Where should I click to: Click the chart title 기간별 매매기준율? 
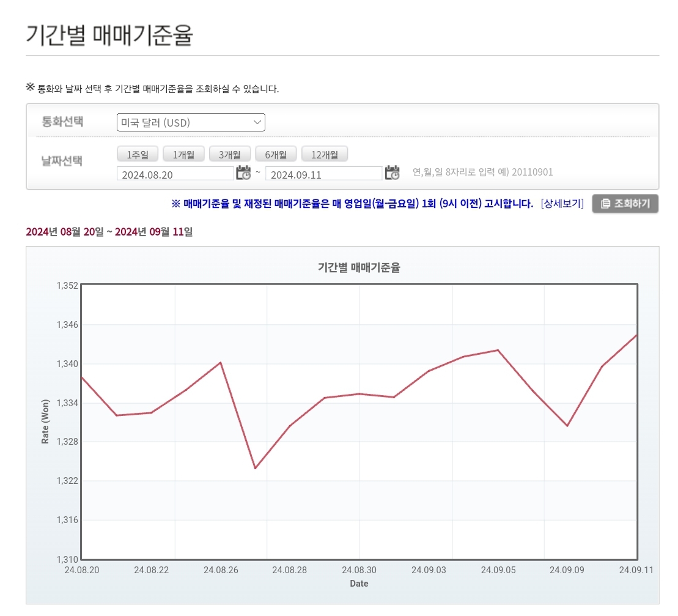pyautogui.click(x=359, y=267)
